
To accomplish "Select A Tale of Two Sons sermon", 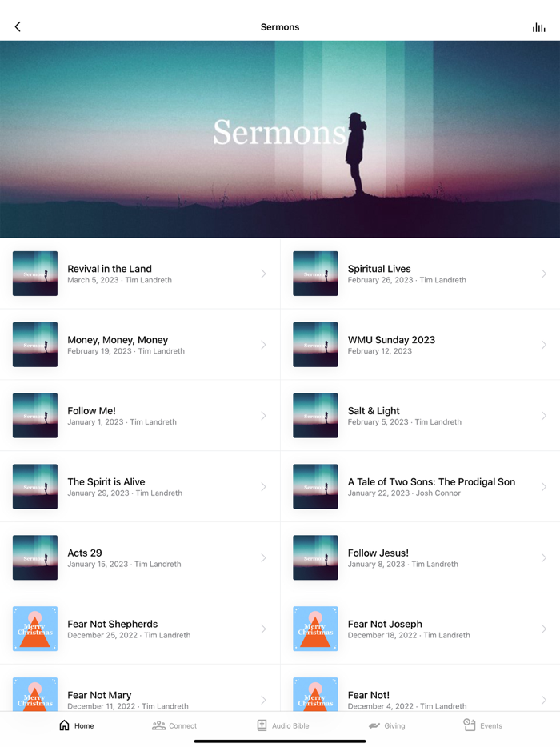I will (420, 486).
